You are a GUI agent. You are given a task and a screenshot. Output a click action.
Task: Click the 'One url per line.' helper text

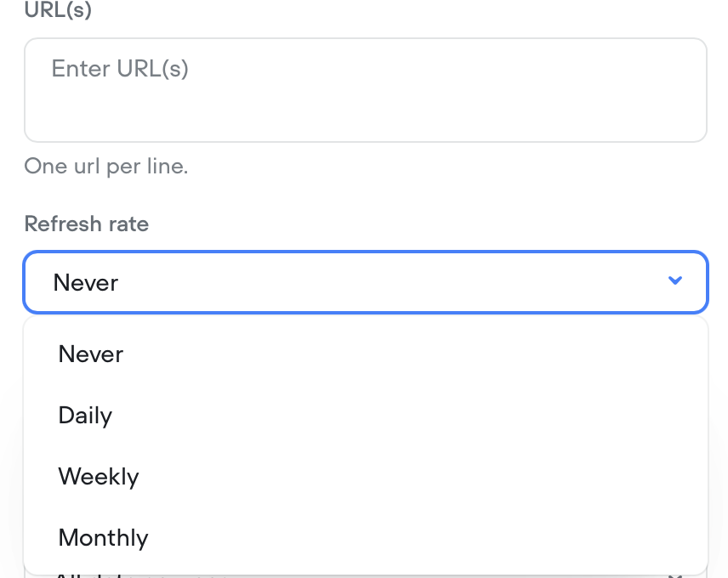pyautogui.click(x=106, y=166)
